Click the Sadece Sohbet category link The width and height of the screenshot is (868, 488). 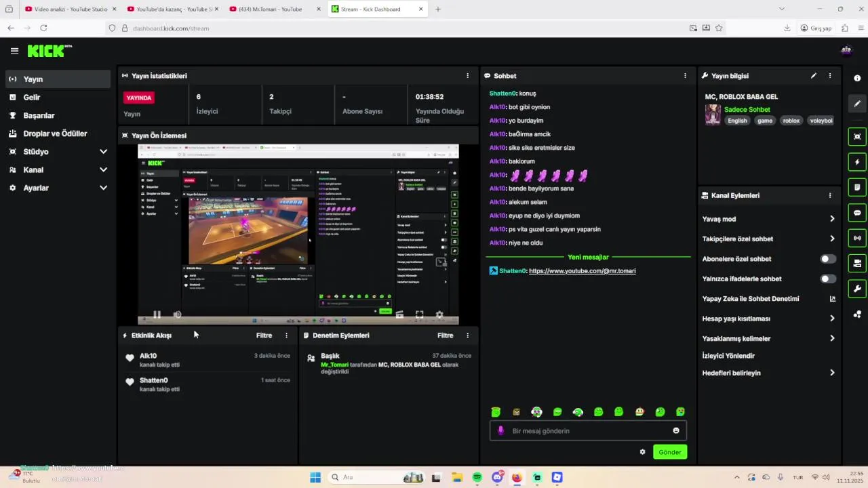click(x=747, y=110)
